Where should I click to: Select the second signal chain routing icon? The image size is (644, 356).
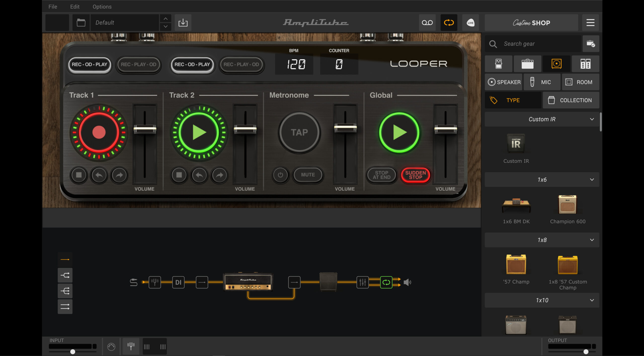(65, 275)
